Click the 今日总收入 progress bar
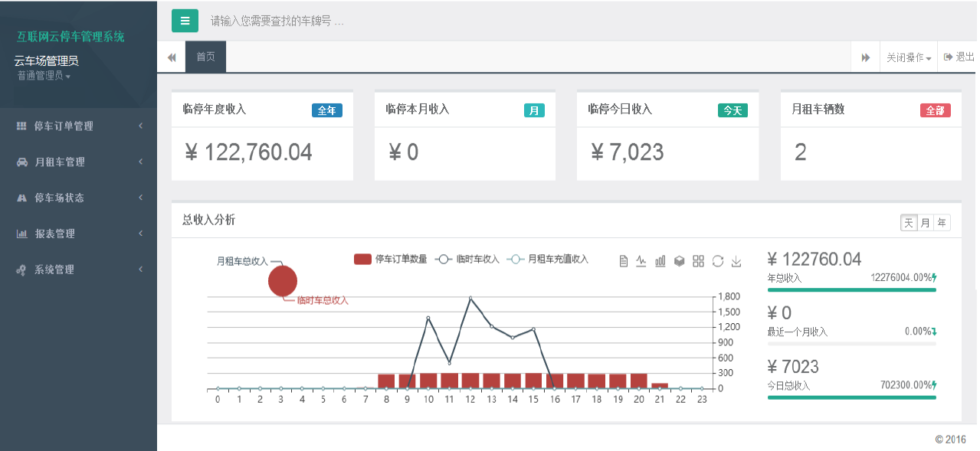This screenshot has height=451, width=980. 851,397
